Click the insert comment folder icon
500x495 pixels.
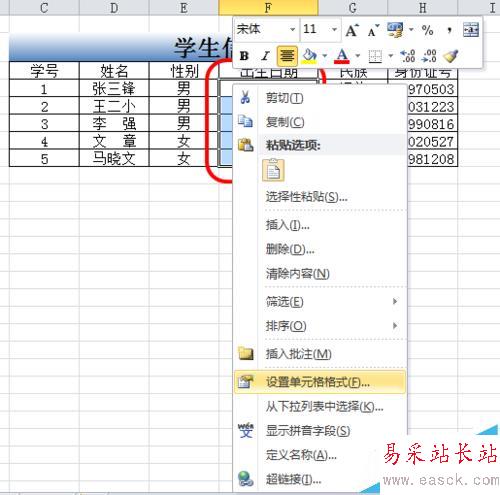tap(246, 353)
